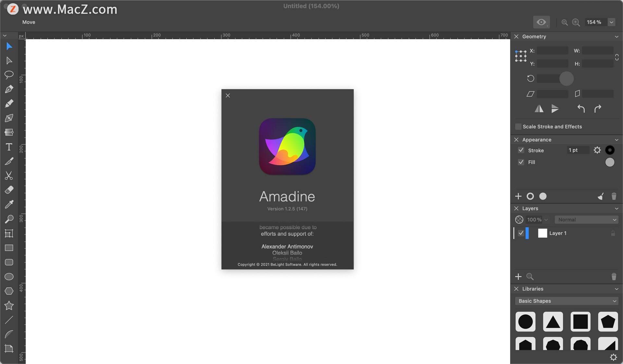
Task: Select the Free Transform tool
Action: click(9, 233)
